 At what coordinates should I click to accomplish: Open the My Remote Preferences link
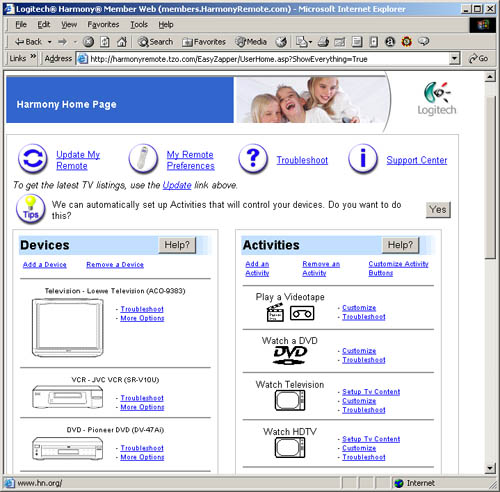(191, 160)
